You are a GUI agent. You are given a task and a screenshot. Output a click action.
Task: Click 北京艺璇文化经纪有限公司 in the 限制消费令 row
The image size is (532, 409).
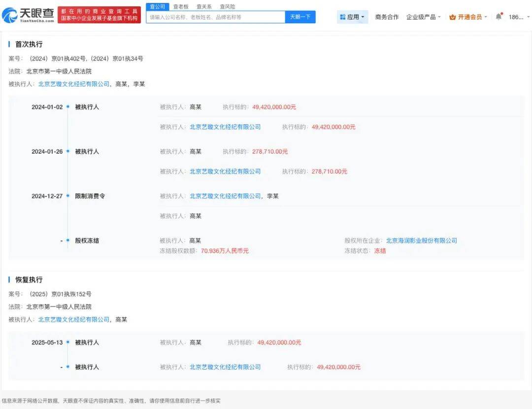(225, 196)
